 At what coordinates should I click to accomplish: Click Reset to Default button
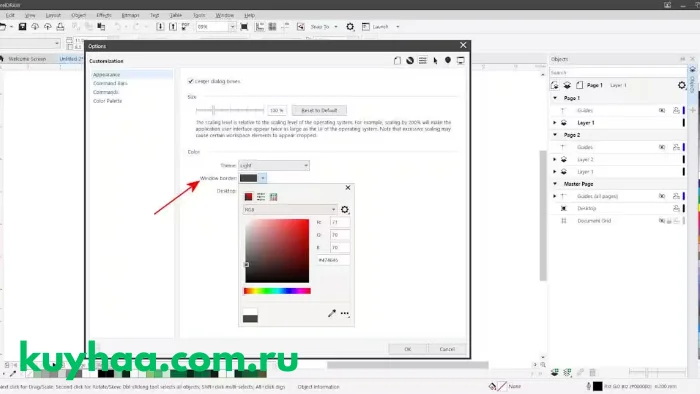pyautogui.click(x=319, y=110)
